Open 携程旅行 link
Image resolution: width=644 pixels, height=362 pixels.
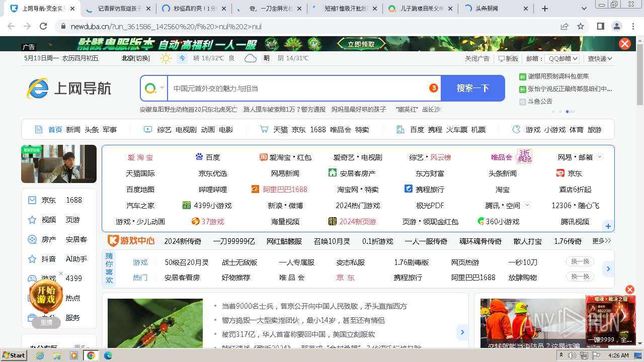click(424, 190)
